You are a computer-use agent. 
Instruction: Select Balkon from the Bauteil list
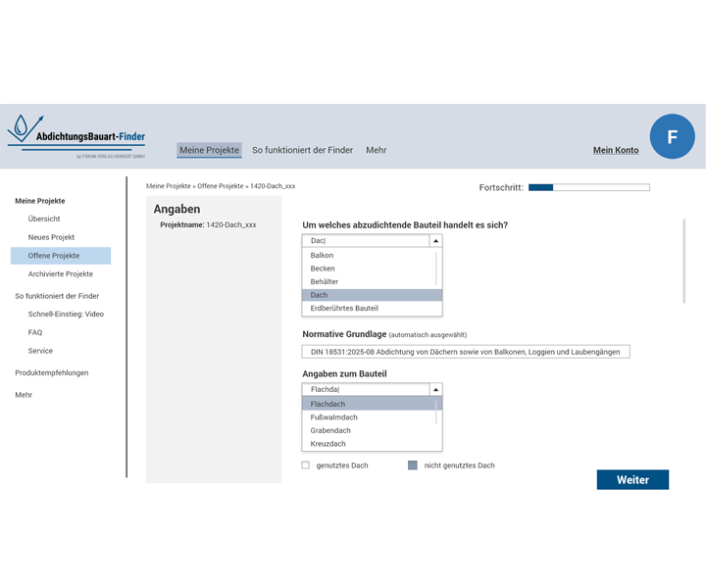pyautogui.click(x=322, y=256)
